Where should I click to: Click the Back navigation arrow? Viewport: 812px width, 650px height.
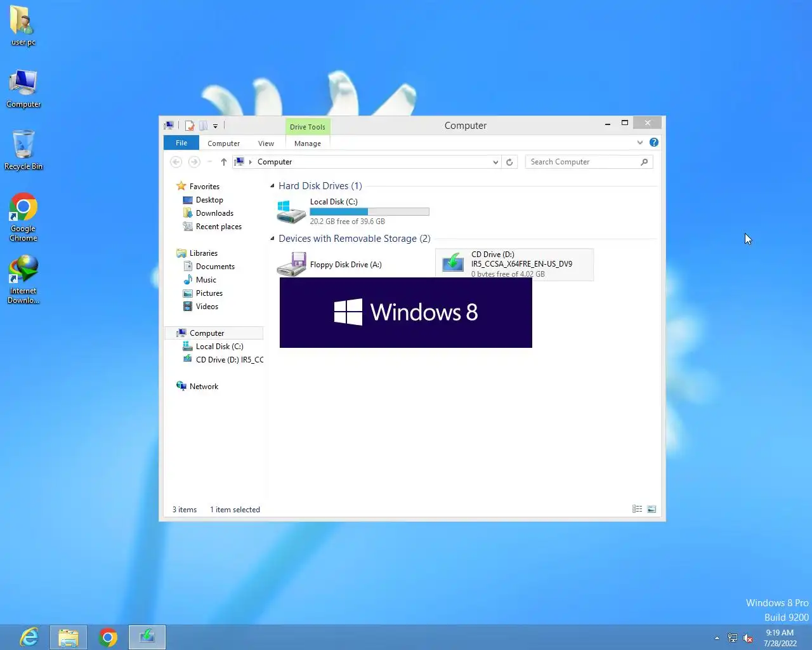176,162
